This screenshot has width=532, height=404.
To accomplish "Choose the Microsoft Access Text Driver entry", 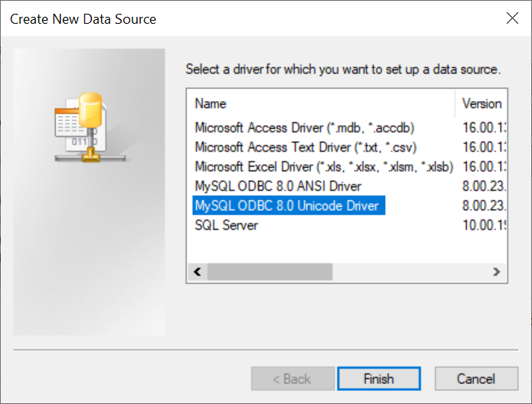I will point(305,147).
